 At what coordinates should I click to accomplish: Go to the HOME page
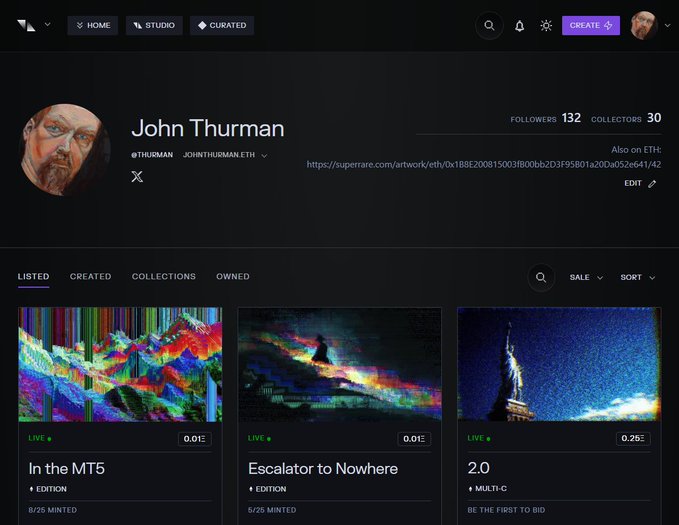coord(93,26)
